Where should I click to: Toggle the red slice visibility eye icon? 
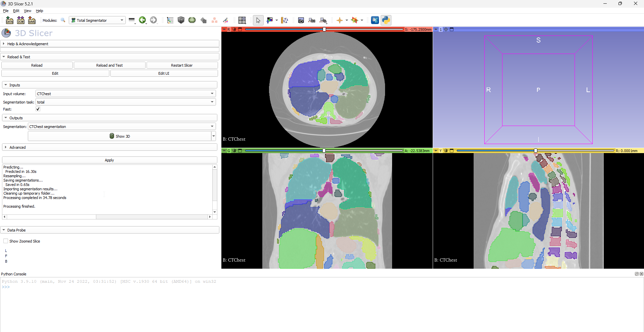(x=234, y=29)
